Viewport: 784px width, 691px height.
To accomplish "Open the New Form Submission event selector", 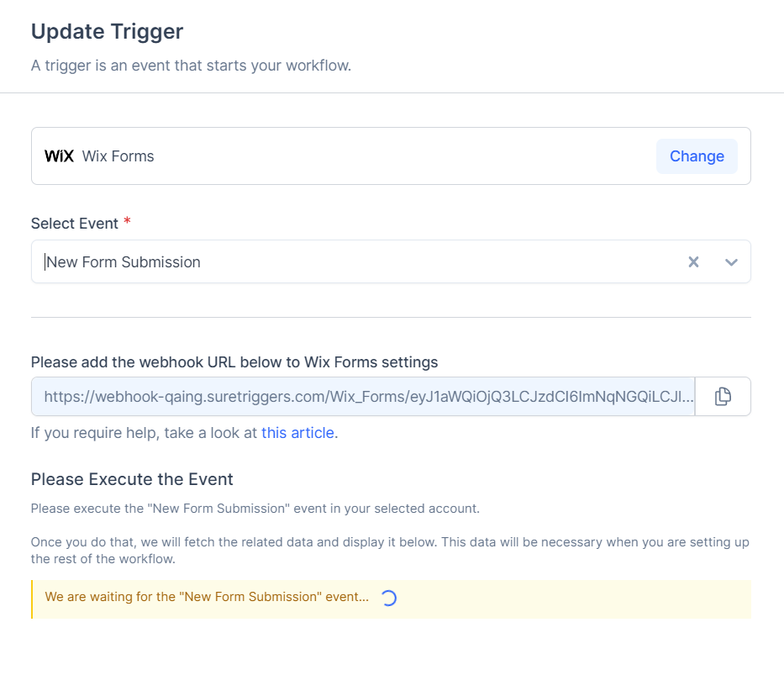I will [x=336, y=262].
